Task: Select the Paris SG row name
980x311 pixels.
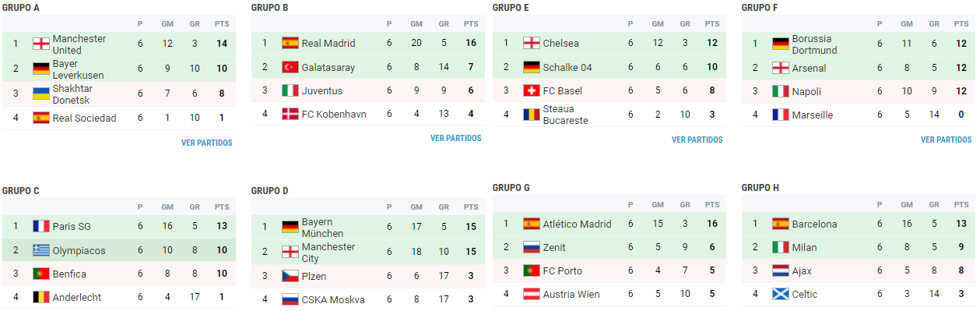Action: click(72, 227)
